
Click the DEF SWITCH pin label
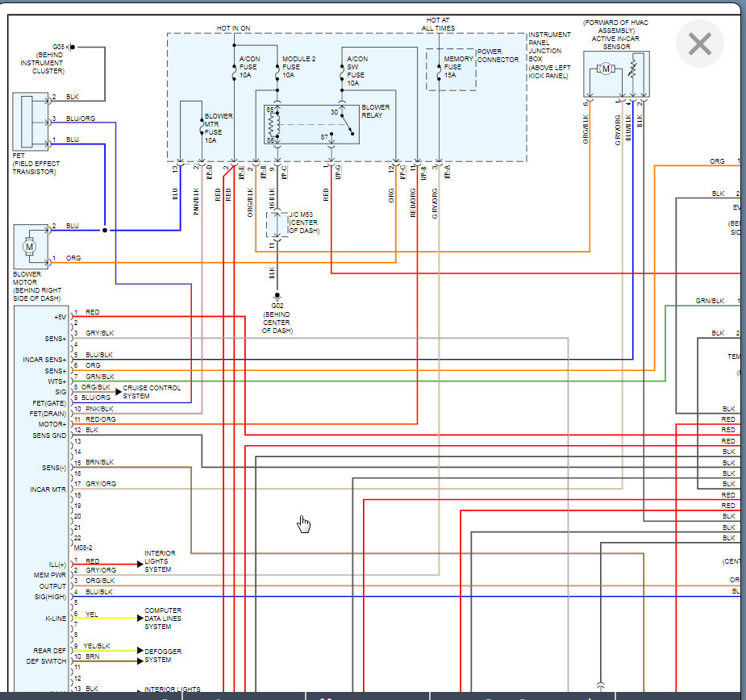(x=46, y=661)
